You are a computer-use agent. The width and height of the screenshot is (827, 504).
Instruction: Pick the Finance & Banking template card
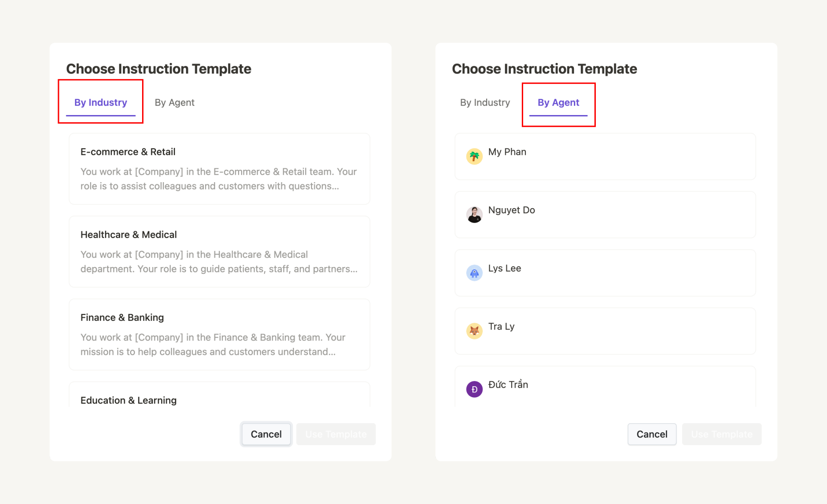point(219,334)
